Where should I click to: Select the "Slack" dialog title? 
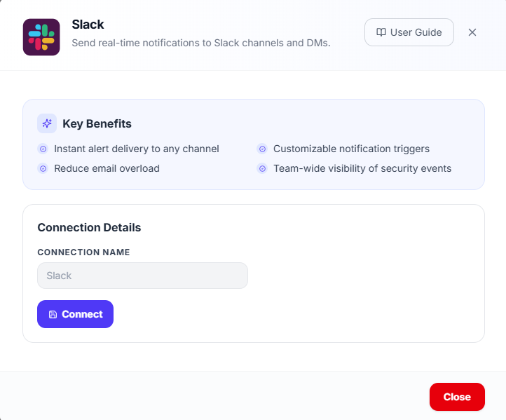[x=88, y=25]
